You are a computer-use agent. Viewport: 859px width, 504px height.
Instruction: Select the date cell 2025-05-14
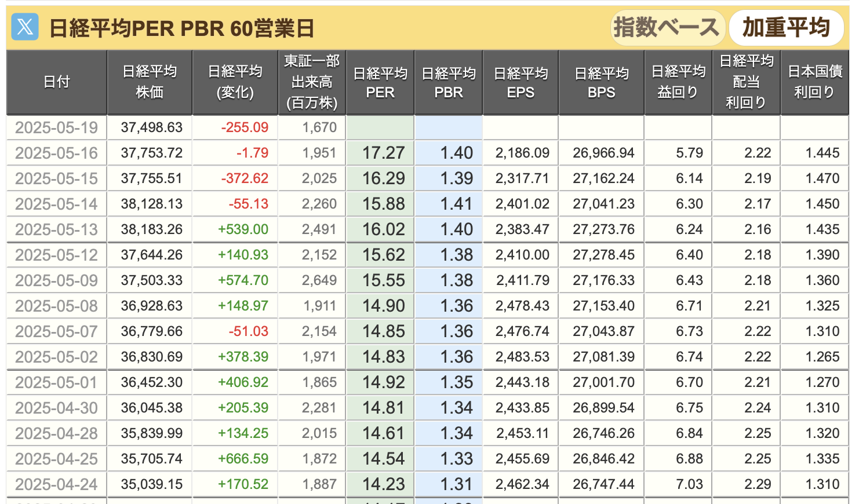[57, 204]
